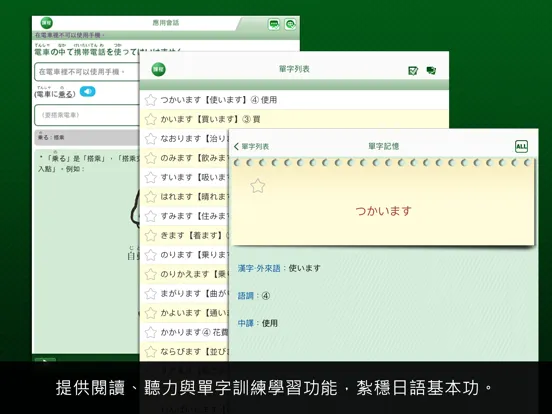Go back via 單字列表 back button
552x414 pixels.
tap(251, 146)
